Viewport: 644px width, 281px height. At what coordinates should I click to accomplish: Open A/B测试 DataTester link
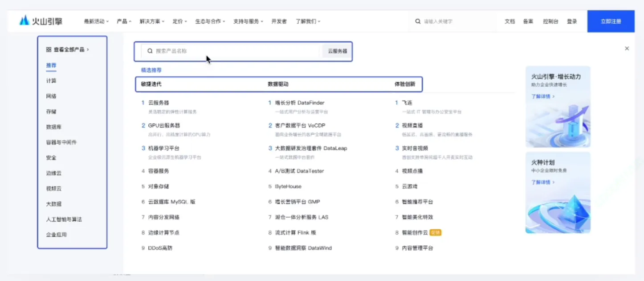click(299, 171)
